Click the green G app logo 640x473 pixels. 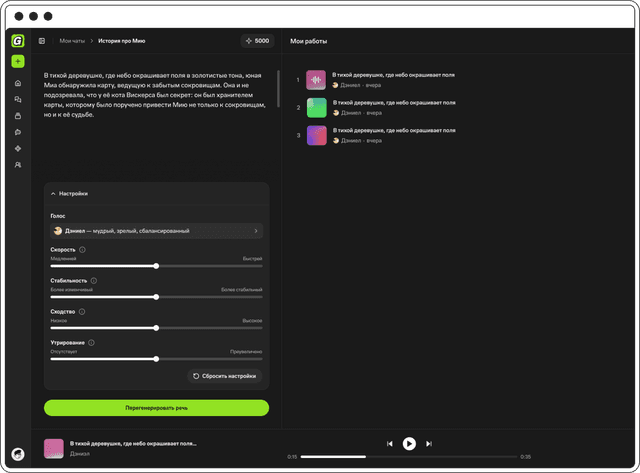point(18,41)
